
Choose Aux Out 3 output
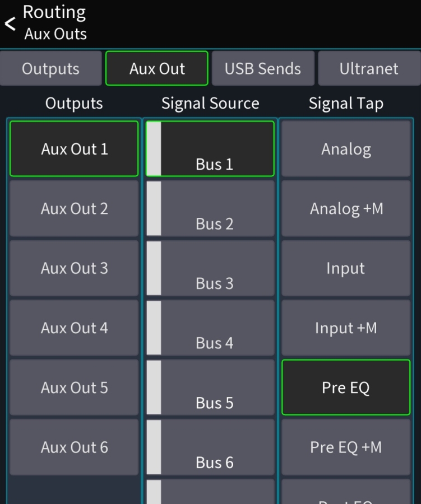[74, 268]
